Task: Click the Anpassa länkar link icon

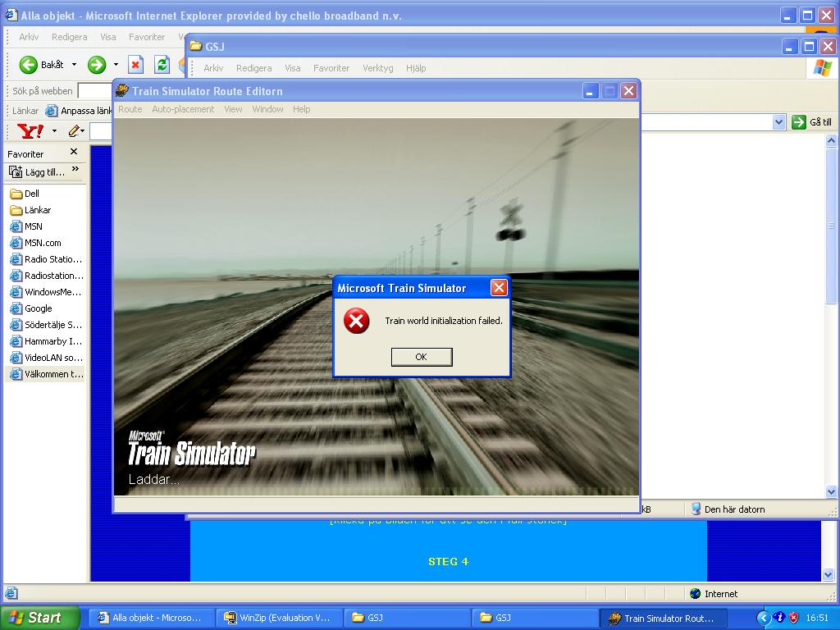Action: coord(52,111)
